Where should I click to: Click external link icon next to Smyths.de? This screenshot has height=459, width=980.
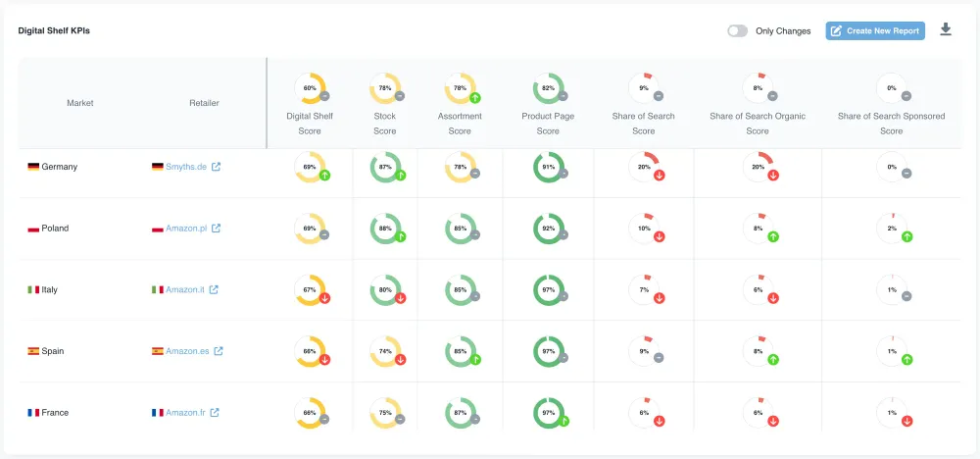tap(216, 167)
